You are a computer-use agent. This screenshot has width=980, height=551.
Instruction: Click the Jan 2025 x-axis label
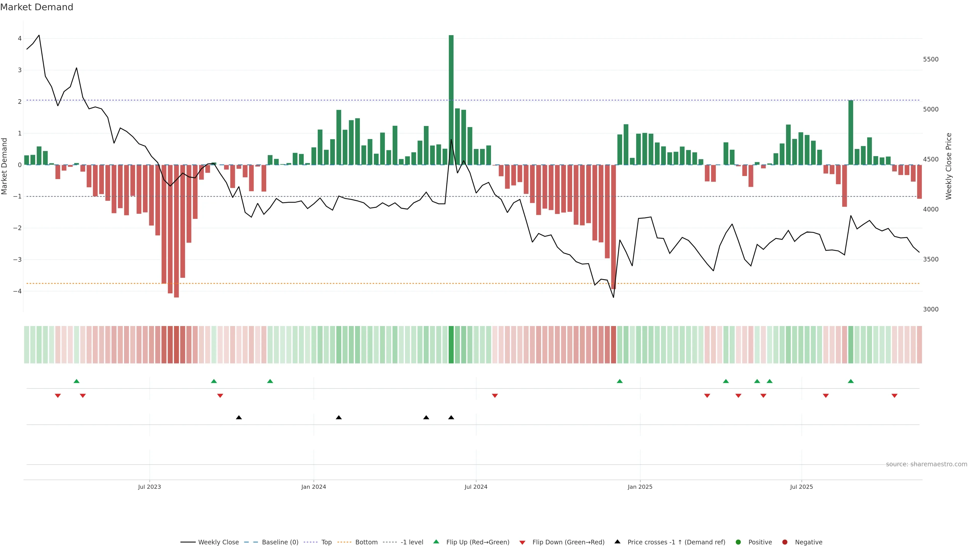640,487
